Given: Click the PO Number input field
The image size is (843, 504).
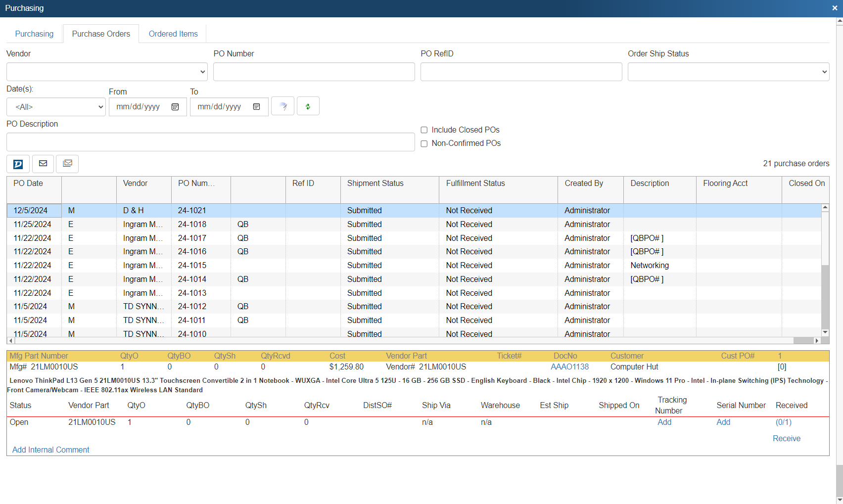Looking at the screenshot, I should 314,72.
